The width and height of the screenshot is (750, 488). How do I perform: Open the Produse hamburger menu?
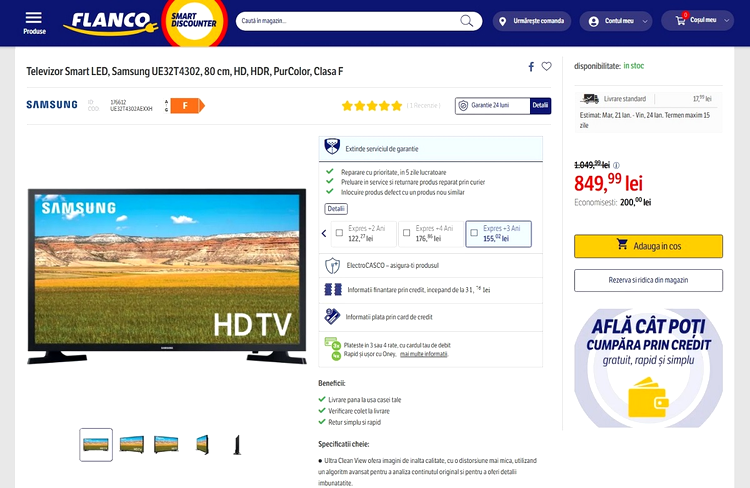point(34,22)
